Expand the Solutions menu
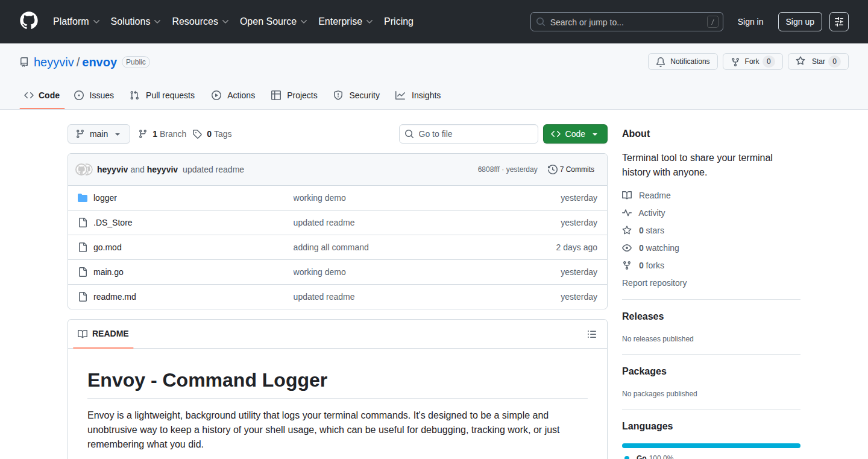The height and width of the screenshot is (459, 868). 136,22
